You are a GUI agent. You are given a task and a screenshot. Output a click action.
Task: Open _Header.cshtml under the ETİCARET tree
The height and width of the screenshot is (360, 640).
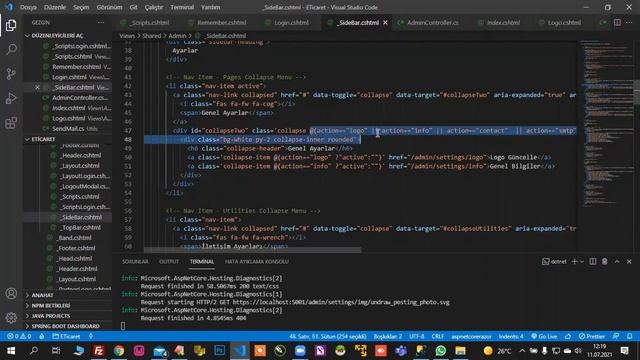81,155
